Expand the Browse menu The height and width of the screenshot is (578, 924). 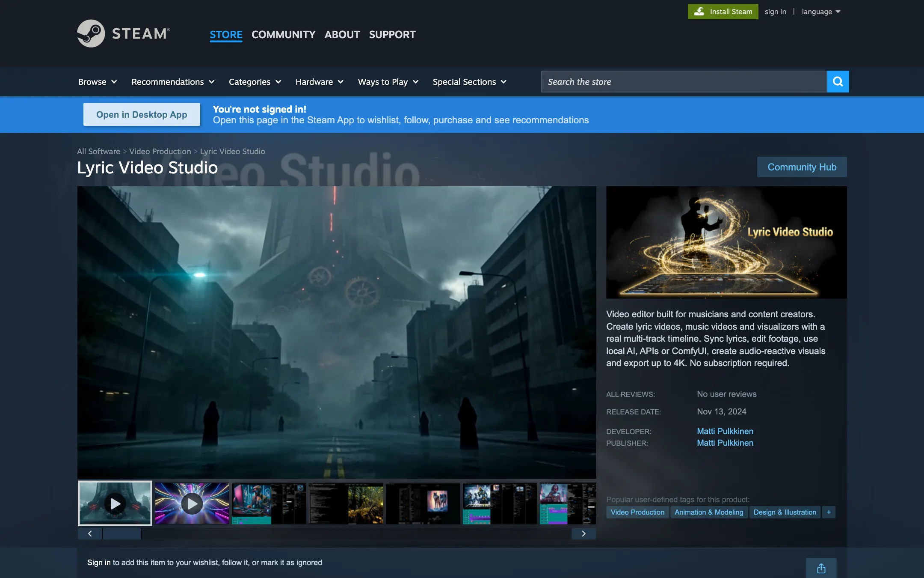click(x=98, y=81)
